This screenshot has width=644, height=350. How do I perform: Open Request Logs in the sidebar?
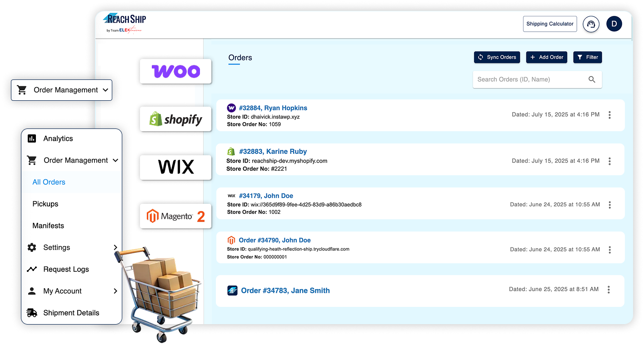coord(66,269)
